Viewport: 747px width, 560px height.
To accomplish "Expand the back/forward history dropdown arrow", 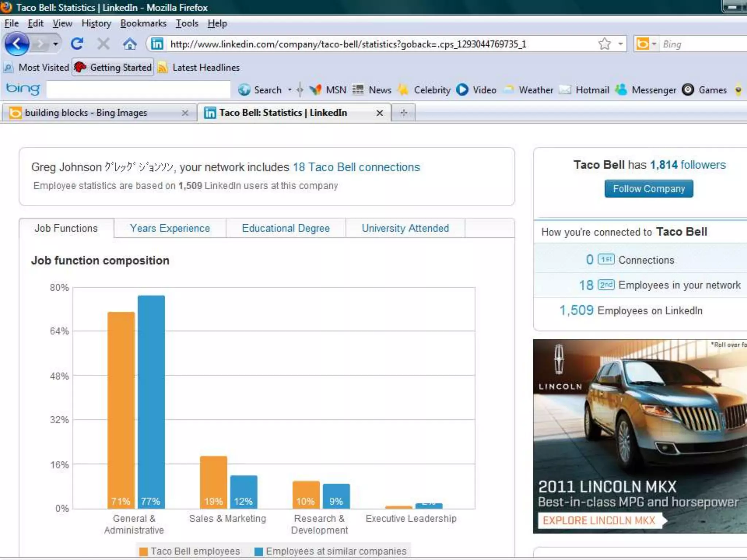I will point(55,44).
